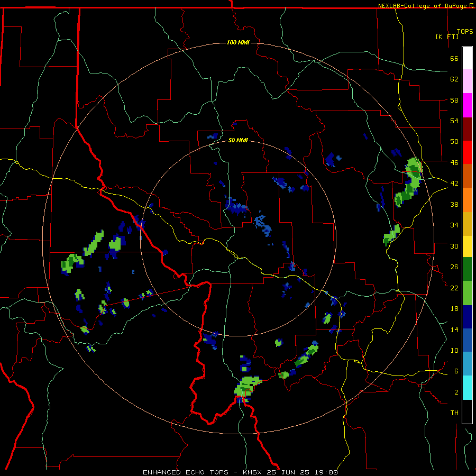
Task: Select the bright red legend swatch
Action: coord(467,152)
